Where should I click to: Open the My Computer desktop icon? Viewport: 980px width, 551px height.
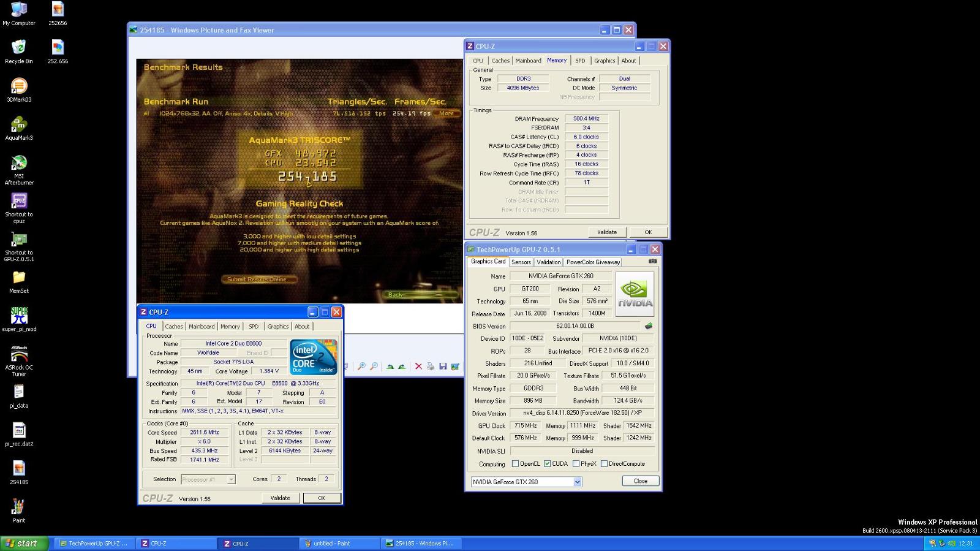click(19, 13)
